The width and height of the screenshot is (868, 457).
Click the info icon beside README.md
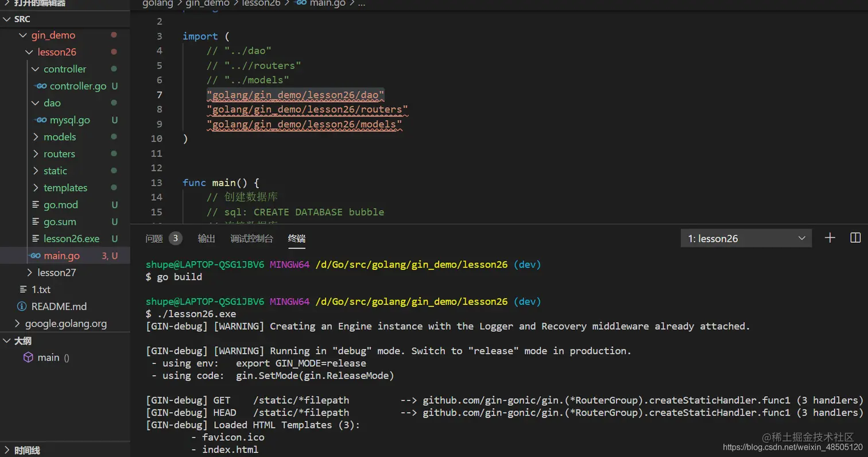[x=22, y=307]
